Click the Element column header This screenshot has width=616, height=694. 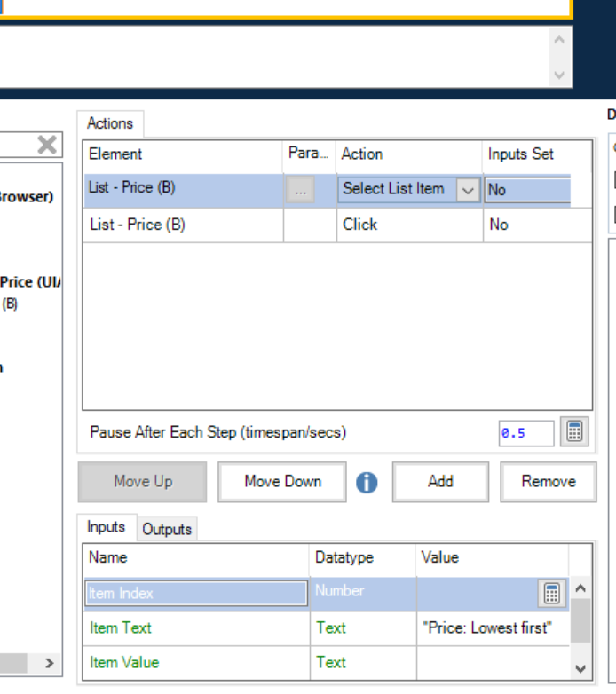point(183,154)
